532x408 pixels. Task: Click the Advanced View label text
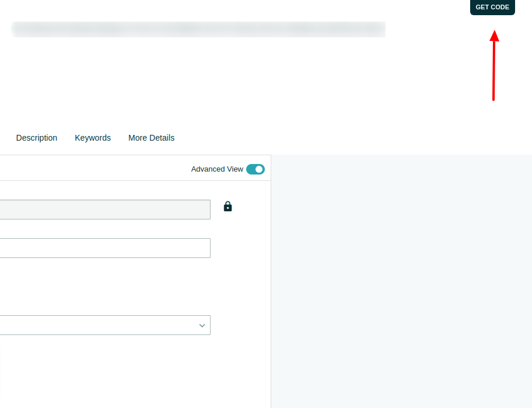(x=217, y=169)
